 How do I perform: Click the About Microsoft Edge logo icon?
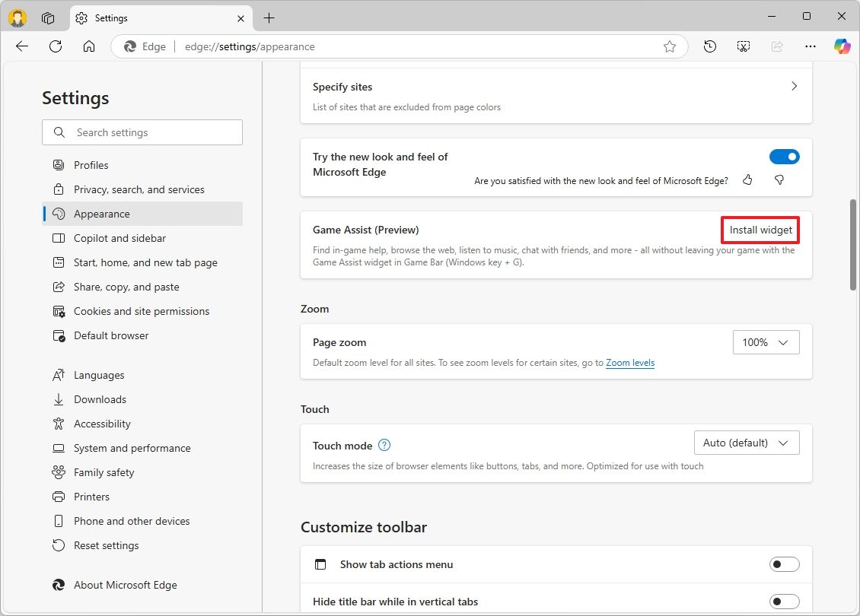coord(59,585)
